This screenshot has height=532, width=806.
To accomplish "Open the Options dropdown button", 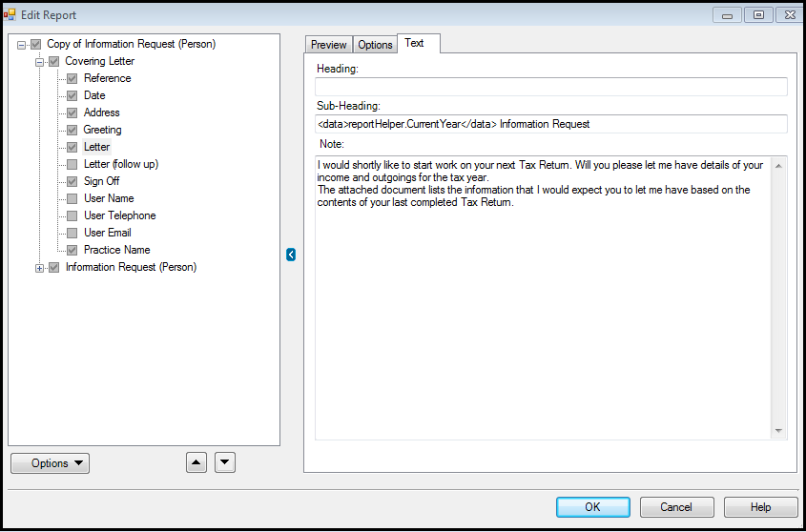I will coord(50,463).
